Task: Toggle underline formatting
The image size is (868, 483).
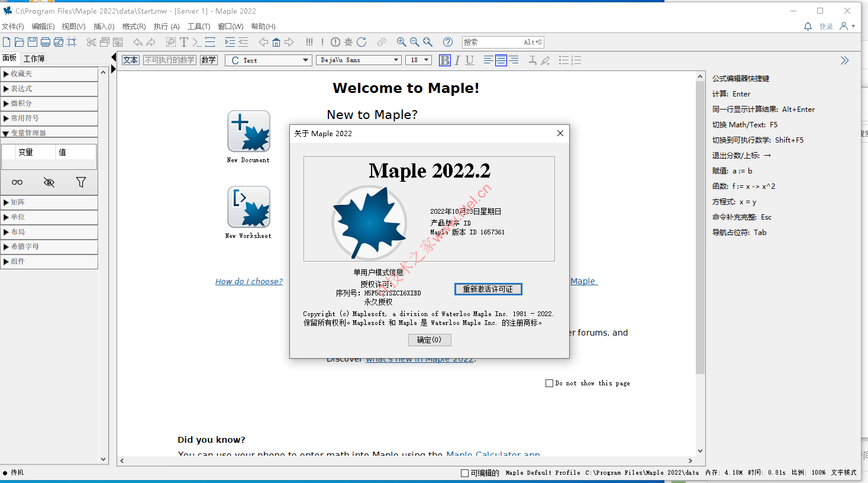Action: point(470,60)
